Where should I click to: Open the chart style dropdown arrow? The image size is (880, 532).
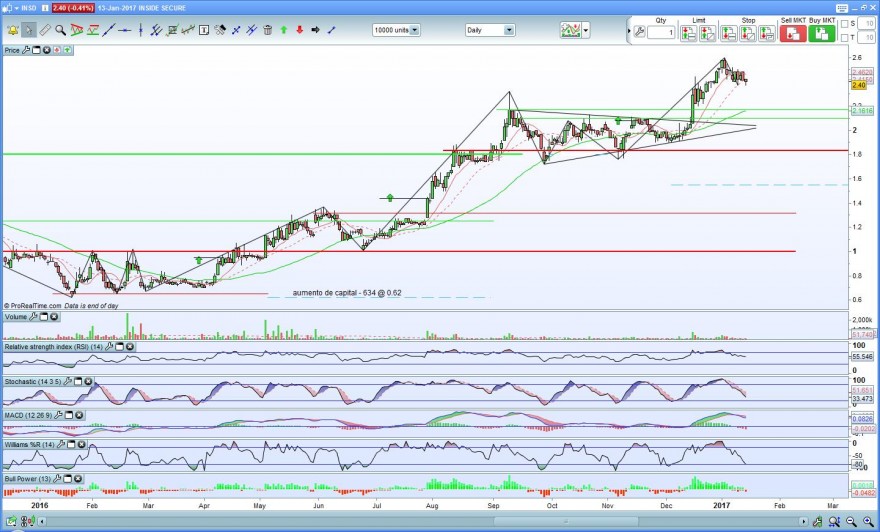coord(586,30)
